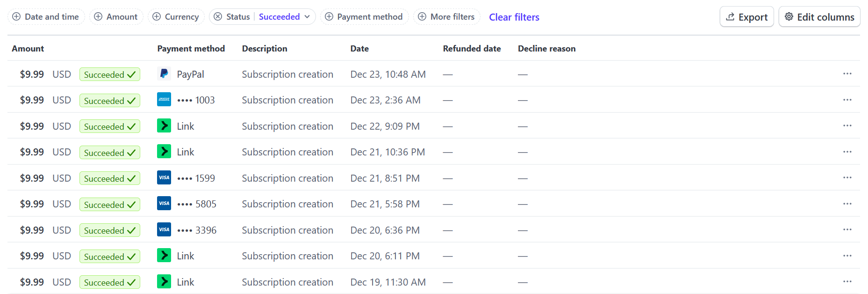
Task: Click the Link icon for Dec 22 payment
Action: tap(164, 126)
